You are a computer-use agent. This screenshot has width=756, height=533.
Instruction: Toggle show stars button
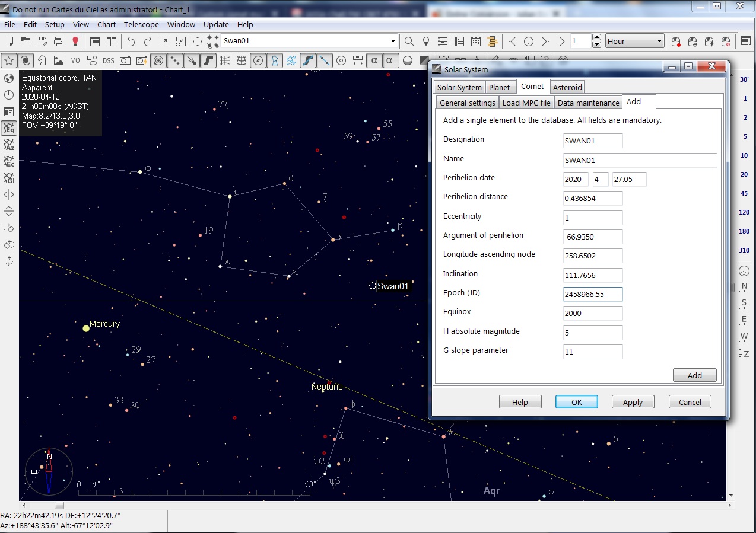tap(9, 60)
